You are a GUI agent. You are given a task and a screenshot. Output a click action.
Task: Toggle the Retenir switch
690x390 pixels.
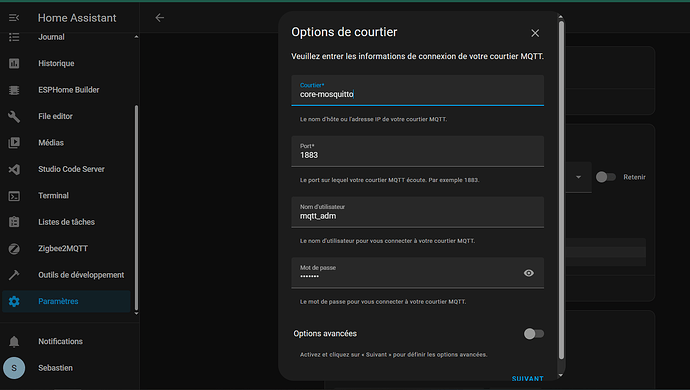click(606, 177)
